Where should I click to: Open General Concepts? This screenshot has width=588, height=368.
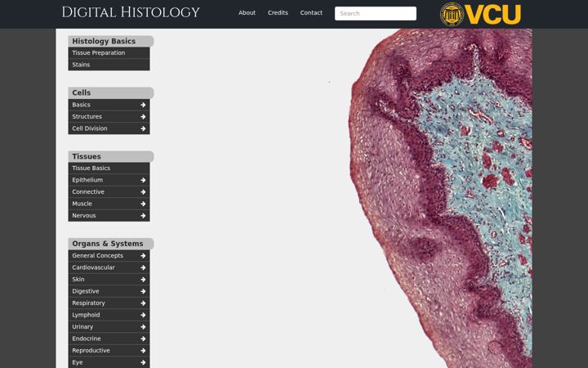coord(109,256)
